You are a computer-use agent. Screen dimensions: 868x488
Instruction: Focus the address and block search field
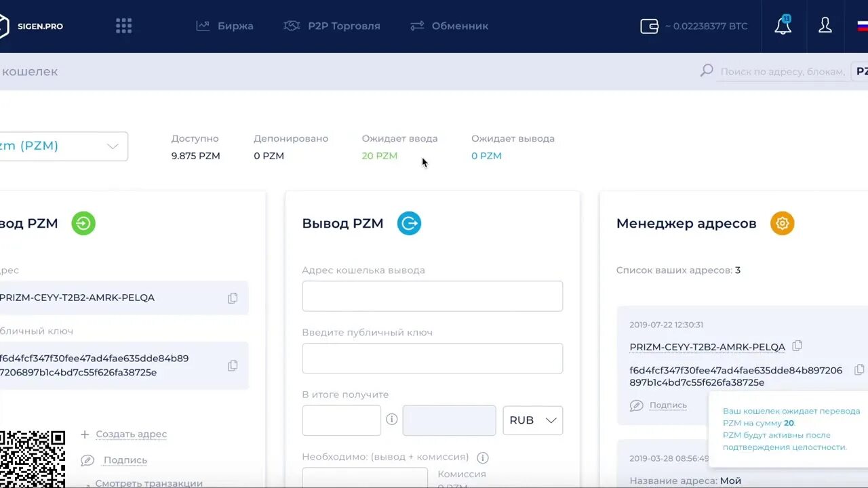tap(783, 71)
